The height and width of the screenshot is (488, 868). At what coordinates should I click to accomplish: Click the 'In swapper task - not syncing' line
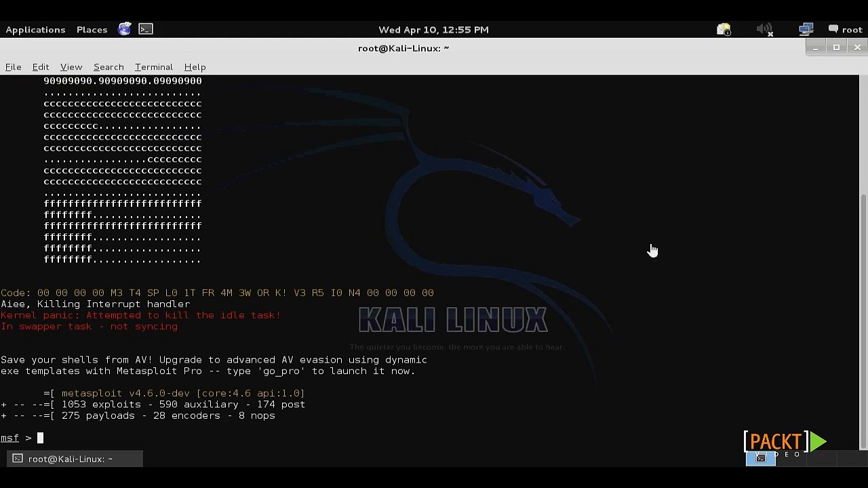pyautogui.click(x=89, y=327)
